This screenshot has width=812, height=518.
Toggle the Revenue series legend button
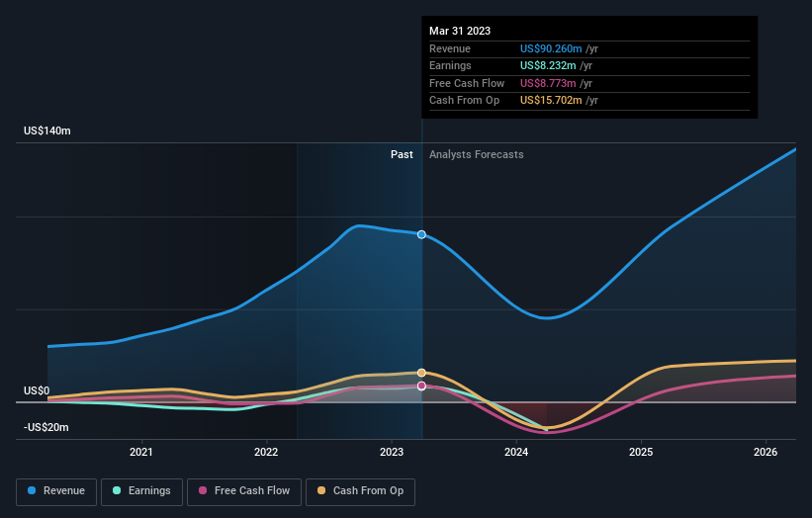click(56, 491)
